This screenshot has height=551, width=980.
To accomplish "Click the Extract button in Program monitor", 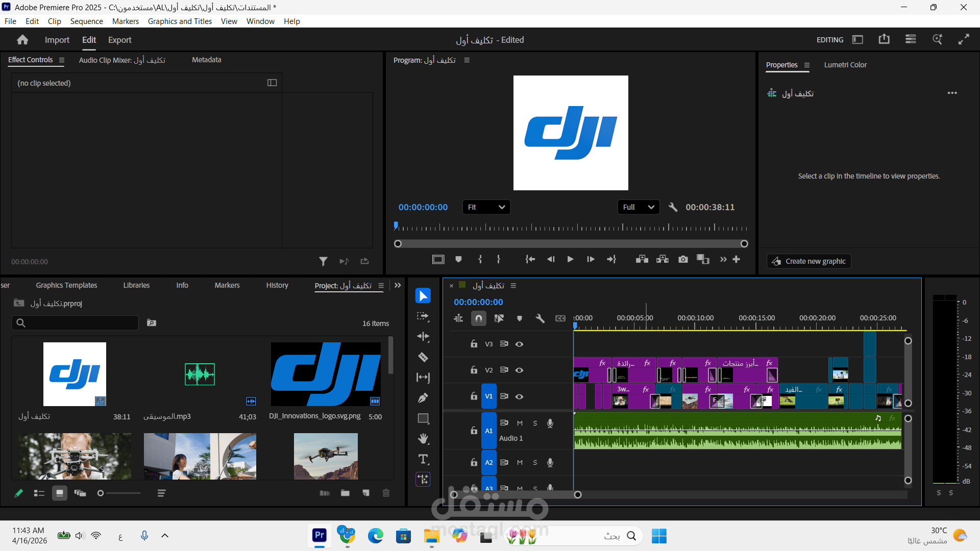I will pos(663,260).
